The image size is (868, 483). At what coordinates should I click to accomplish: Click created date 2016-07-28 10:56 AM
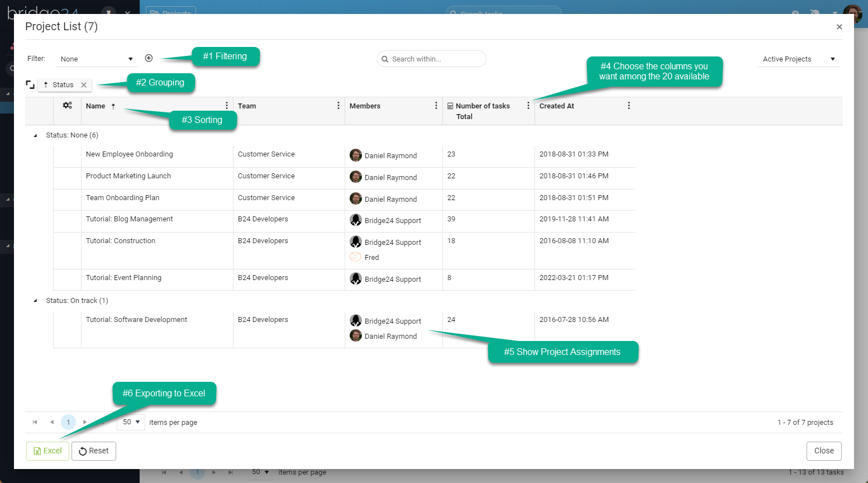574,320
